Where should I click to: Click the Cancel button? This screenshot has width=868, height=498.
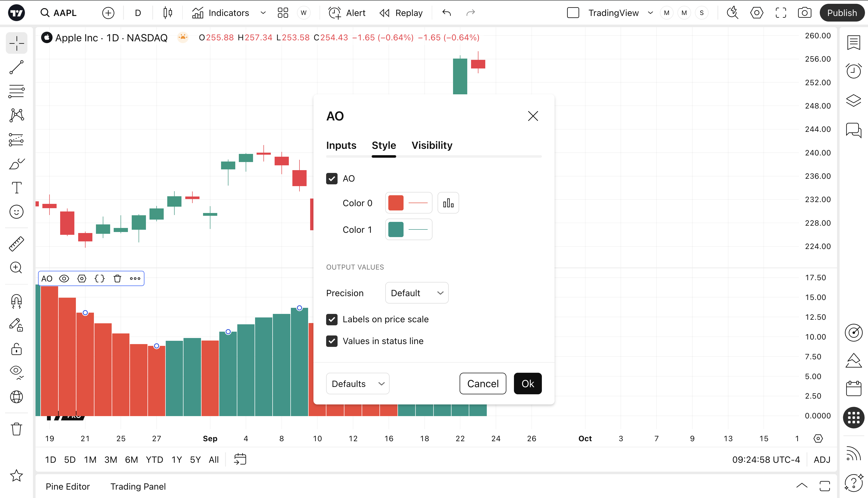pyautogui.click(x=482, y=384)
